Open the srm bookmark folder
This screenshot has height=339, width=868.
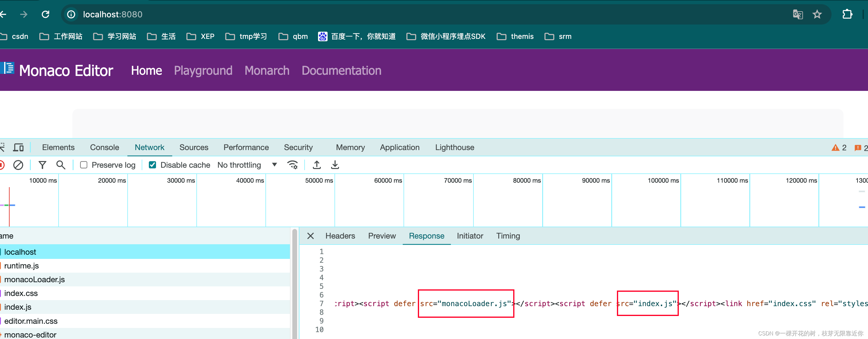click(558, 36)
